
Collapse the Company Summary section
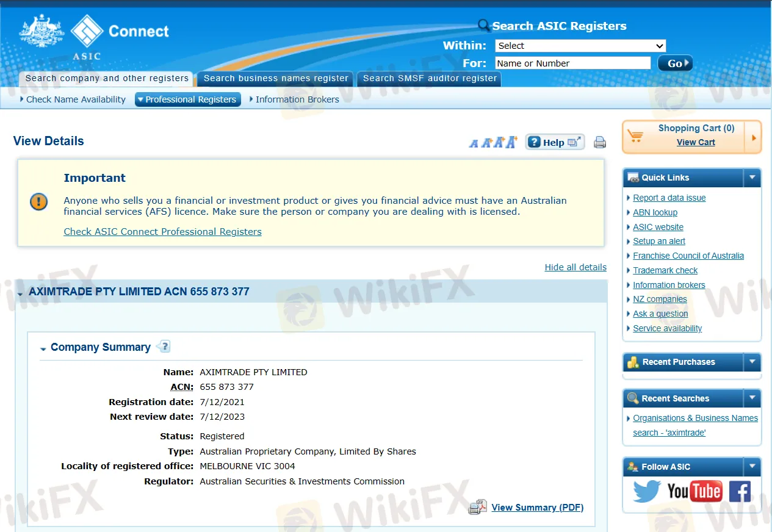click(43, 349)
